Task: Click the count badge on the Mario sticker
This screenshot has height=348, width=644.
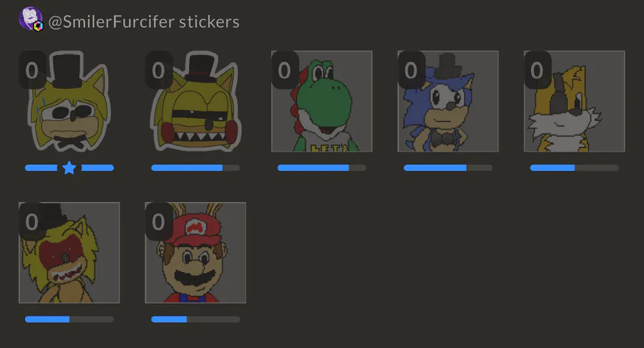Action: click(159, 221)
